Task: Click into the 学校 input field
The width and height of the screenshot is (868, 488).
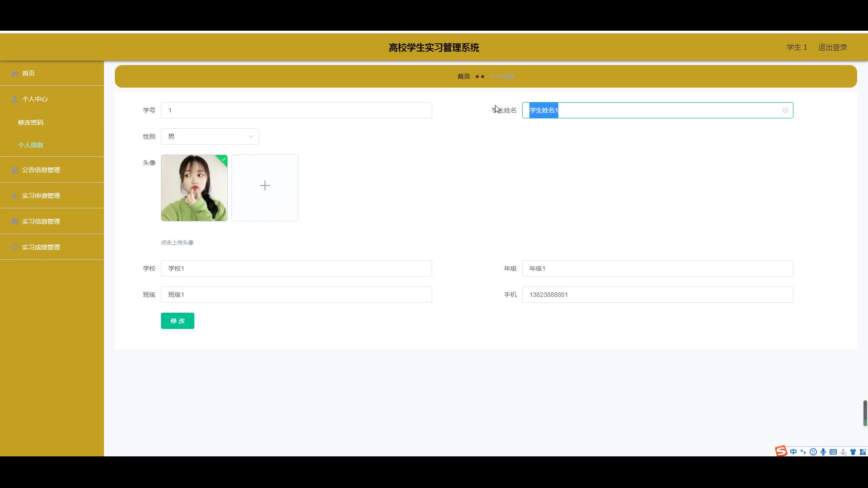Action: coord(297,268)
